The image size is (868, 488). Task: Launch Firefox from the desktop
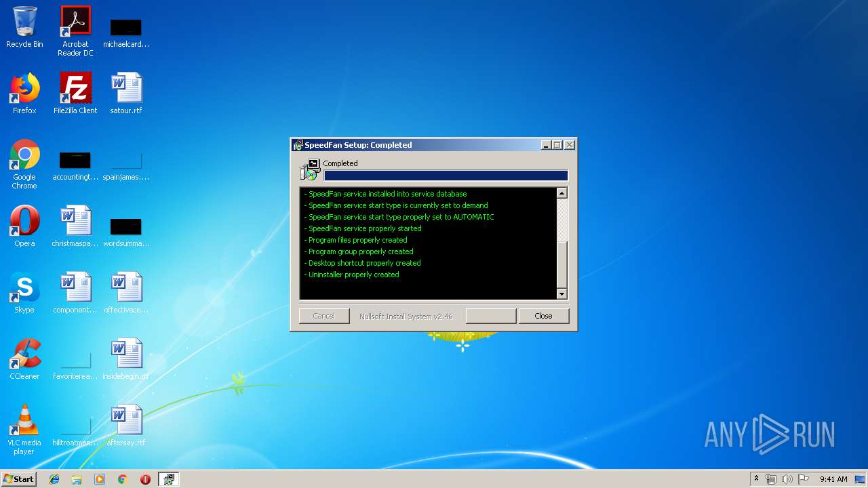click(24, 94)
